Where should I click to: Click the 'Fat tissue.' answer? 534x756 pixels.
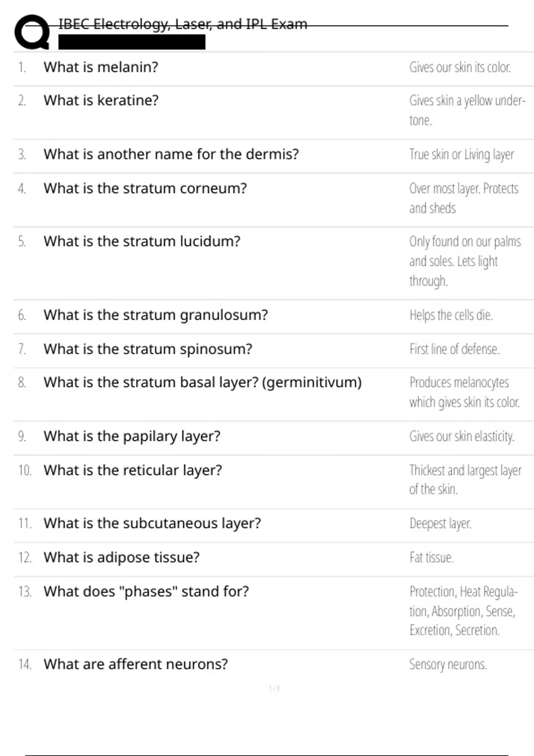point(431,558)
